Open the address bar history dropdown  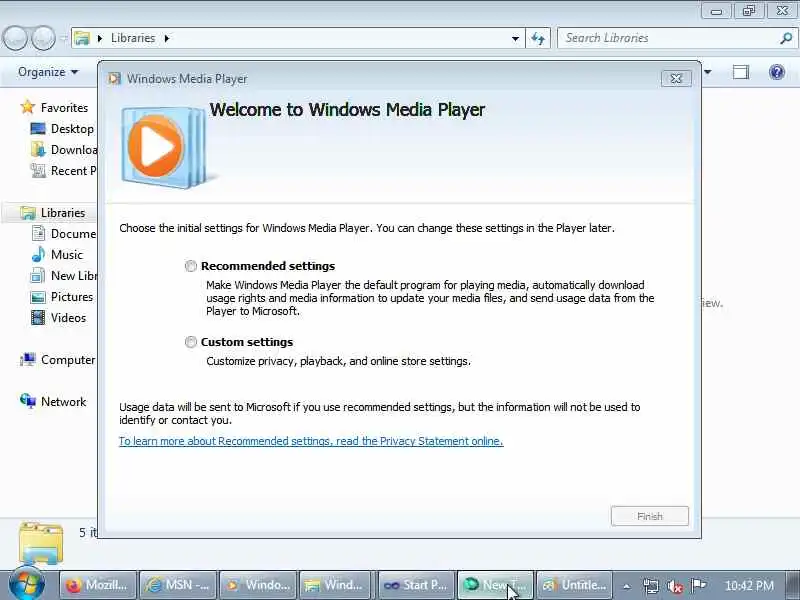515,38
